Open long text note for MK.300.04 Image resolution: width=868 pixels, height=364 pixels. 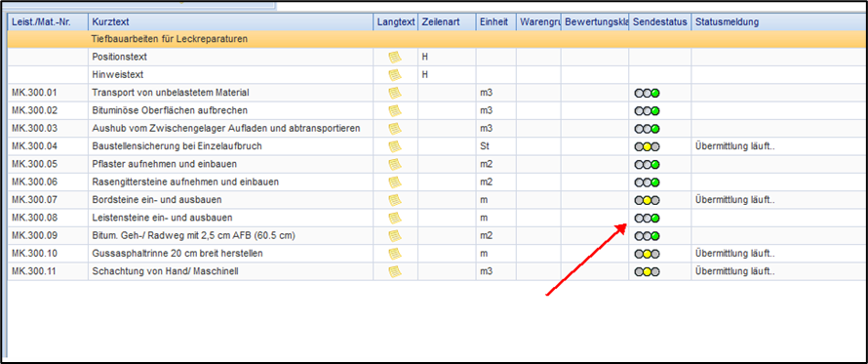point(395,146)
